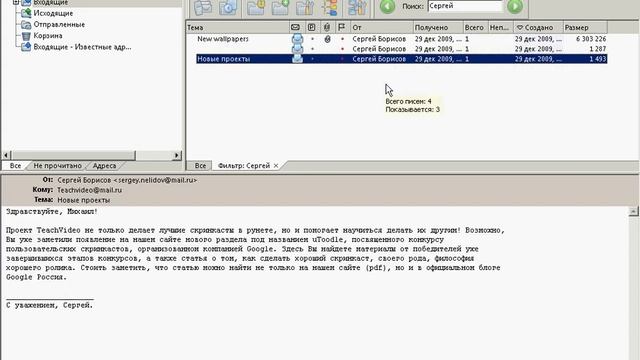This screenshot has width=640, height=360.
Task: Click the folder pane horizontal scrollbar thumb
Action: (x=73, y=155)
